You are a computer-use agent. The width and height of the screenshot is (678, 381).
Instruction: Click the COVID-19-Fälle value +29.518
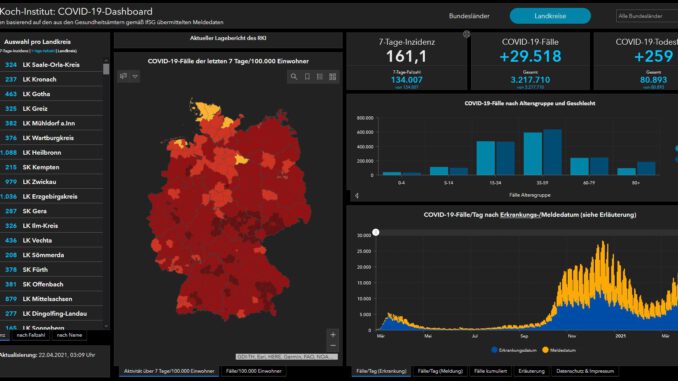(530, 56)
